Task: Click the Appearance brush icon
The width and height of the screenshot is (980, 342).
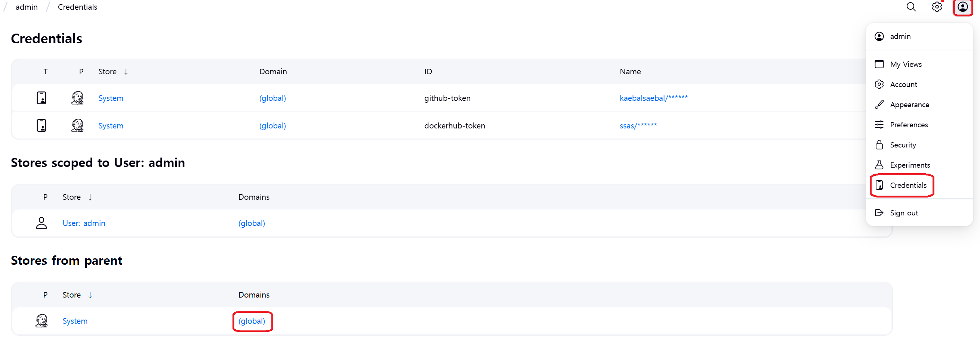Action: [879, 104]
